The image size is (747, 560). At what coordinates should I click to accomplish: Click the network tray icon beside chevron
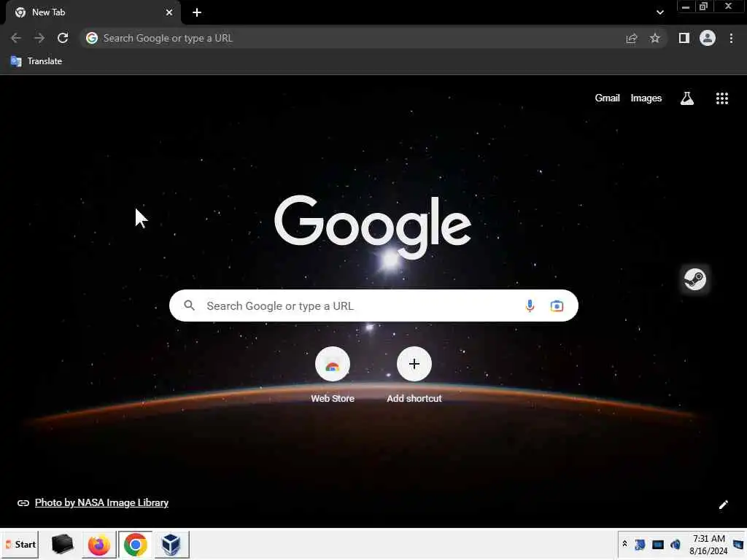[640, 544]
